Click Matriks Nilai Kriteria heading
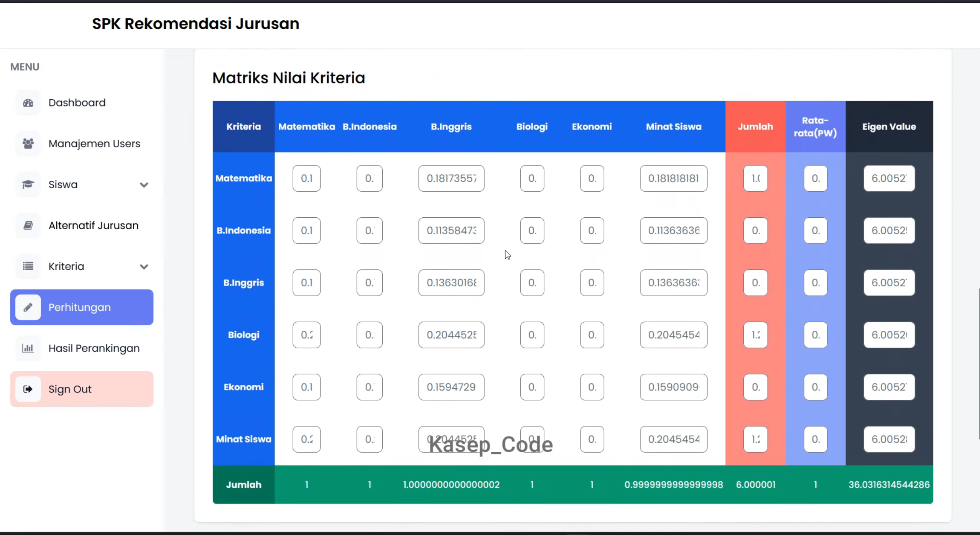This screenshot has width=980, height=535. [289, 78]
